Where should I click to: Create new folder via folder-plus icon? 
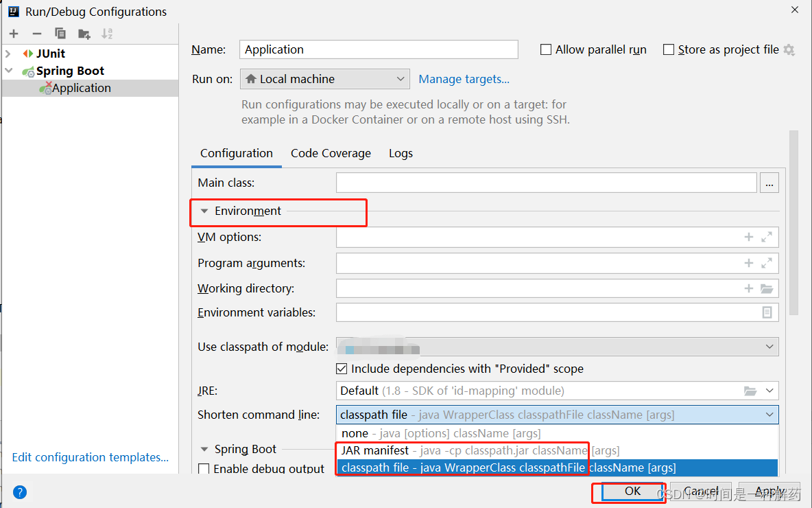coord(84,34)
